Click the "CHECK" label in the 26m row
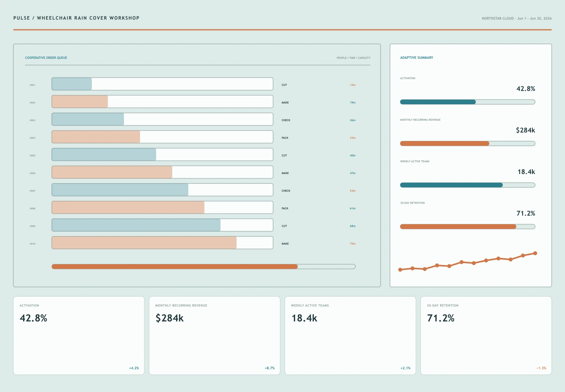The width and height of the screenshot is (565, 392). tap(286, 120)
